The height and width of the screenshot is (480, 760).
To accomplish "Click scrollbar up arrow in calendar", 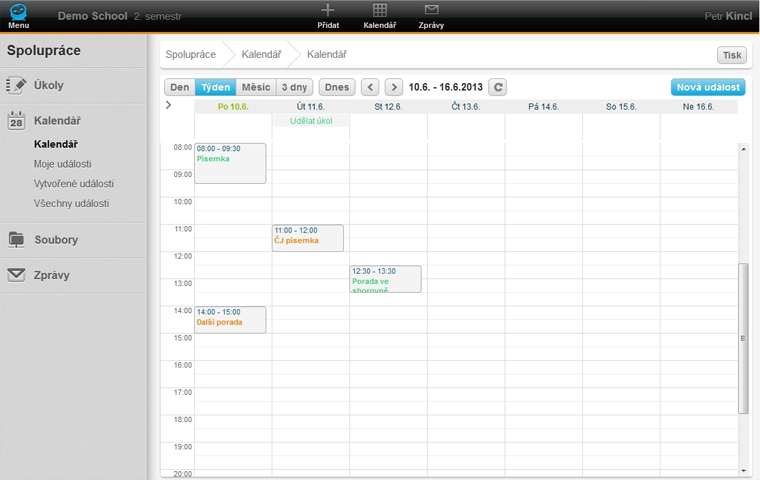I will tap(744, 149).
